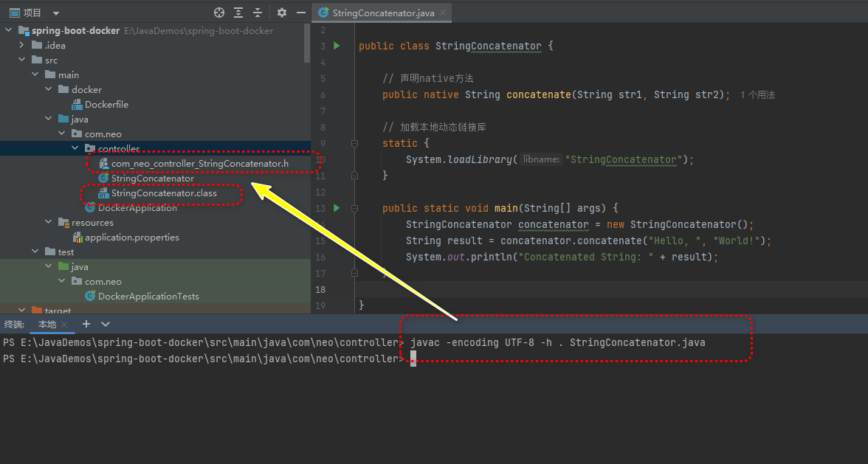Viewport: 868px width, 464px height.
Task: Click the resources folder icon
Action: [63, 222]
